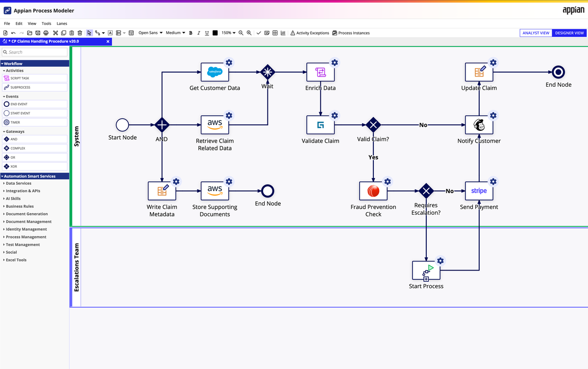
Task: Open the Medium font size dropdown
Action: [x=175, y=33]
